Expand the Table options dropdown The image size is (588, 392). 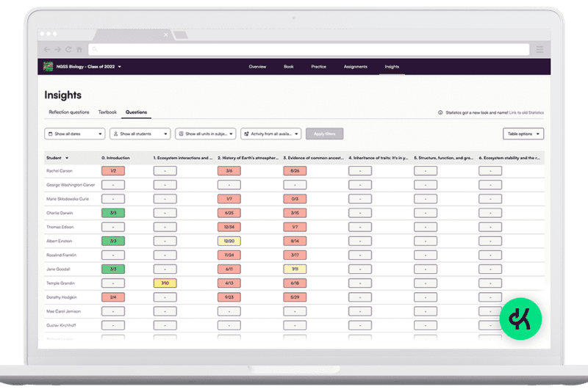tap(523, 134)
